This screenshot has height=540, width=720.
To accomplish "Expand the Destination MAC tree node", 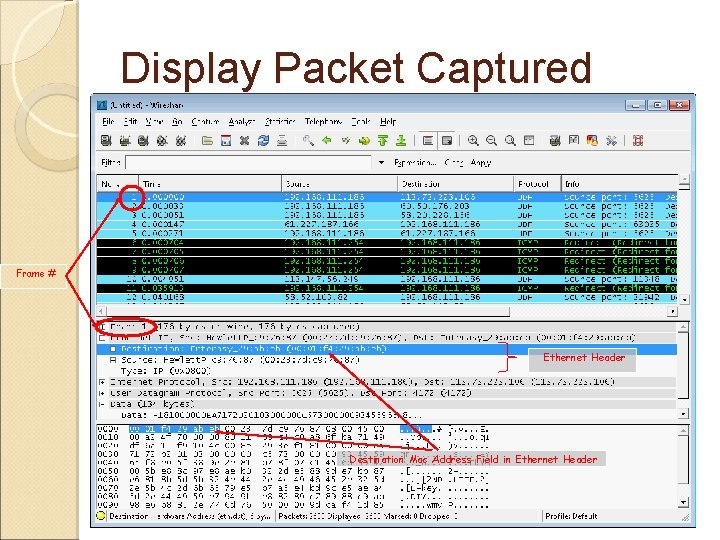I will (113, 349).
